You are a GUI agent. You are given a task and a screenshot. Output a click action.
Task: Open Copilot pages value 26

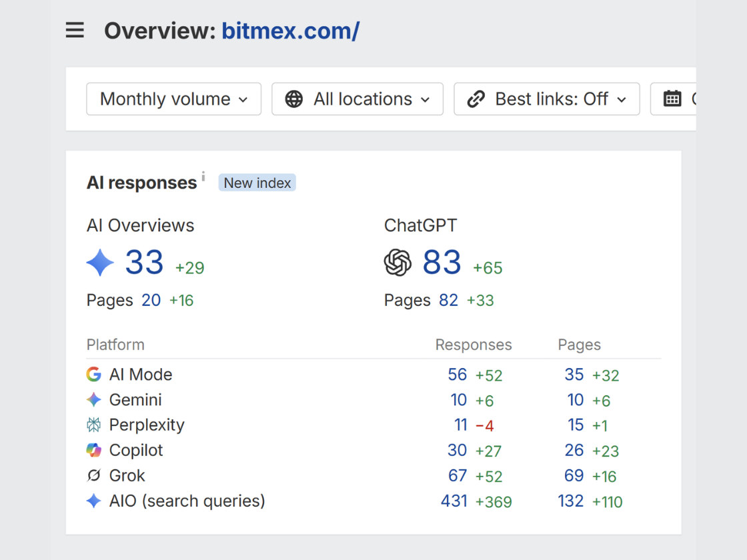tap(574, 450)
